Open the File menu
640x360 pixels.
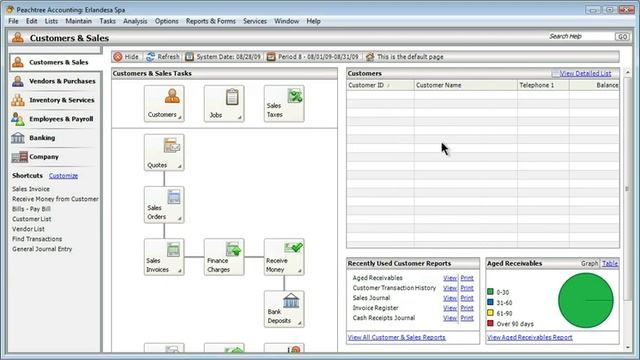click(x=13, y=21)
